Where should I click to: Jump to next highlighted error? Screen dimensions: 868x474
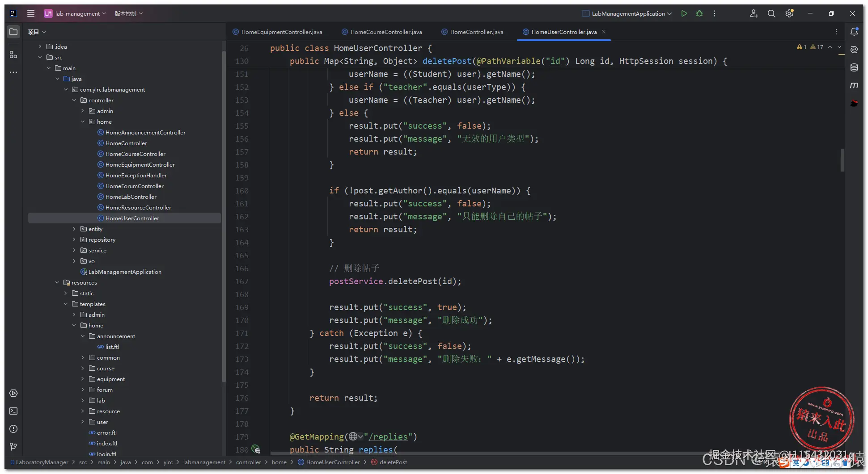coord(839,47)
